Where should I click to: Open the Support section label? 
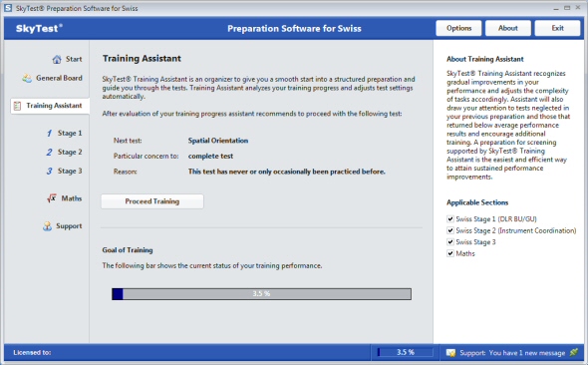[69, 225]
